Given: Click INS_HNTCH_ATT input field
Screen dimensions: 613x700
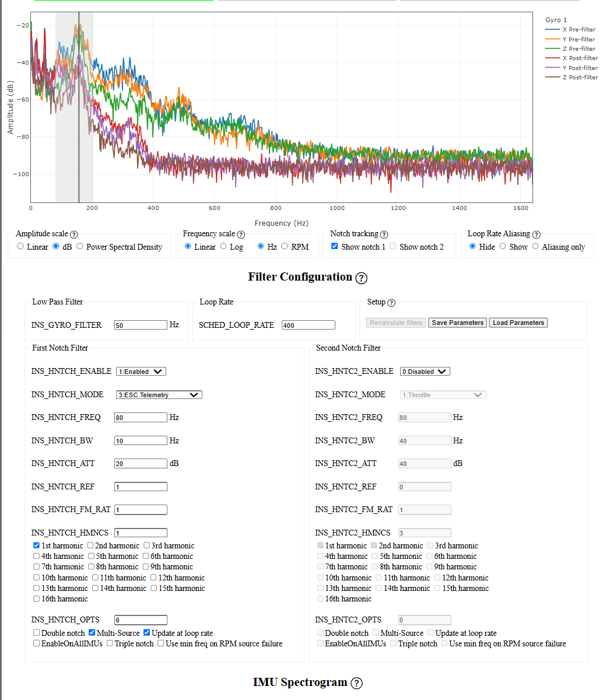Looking at the screenshot, I should (x=141, y=464).
